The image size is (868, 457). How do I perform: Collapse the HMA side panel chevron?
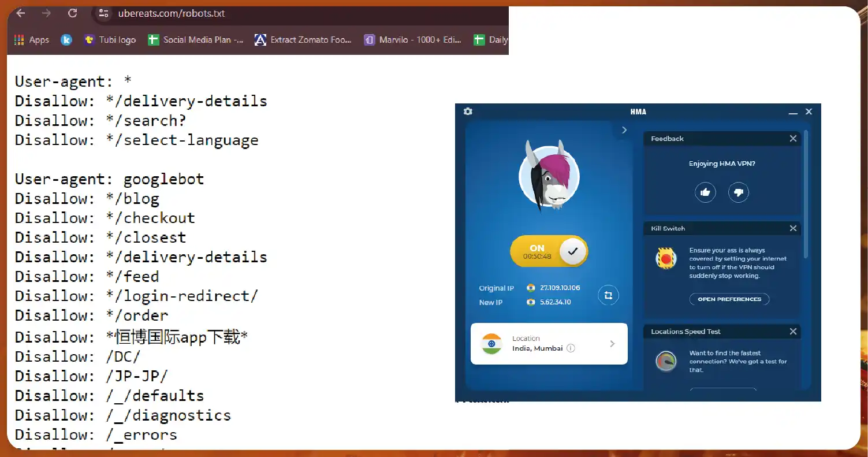(624, 130)
